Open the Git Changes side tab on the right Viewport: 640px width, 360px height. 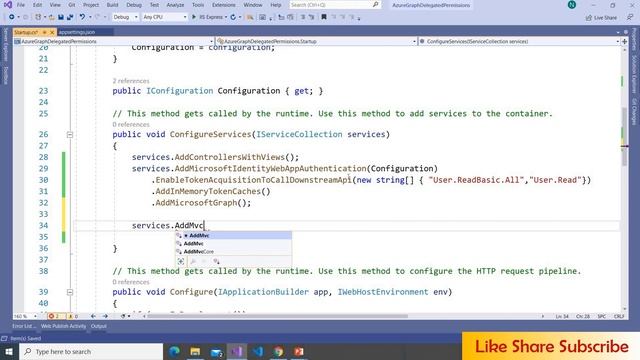634,111
